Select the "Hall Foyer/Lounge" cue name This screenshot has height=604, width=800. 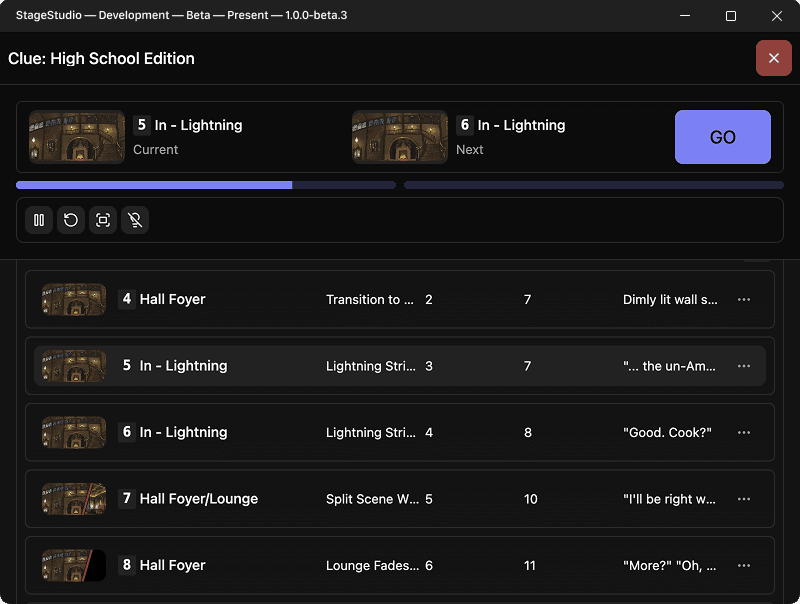[x=199, y=498]
